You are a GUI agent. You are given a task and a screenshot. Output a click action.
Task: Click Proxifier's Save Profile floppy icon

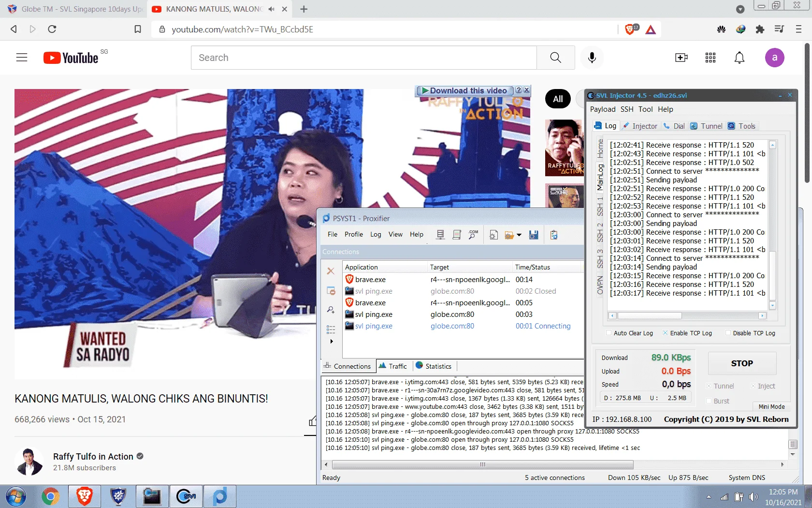(x=534, y=235)
